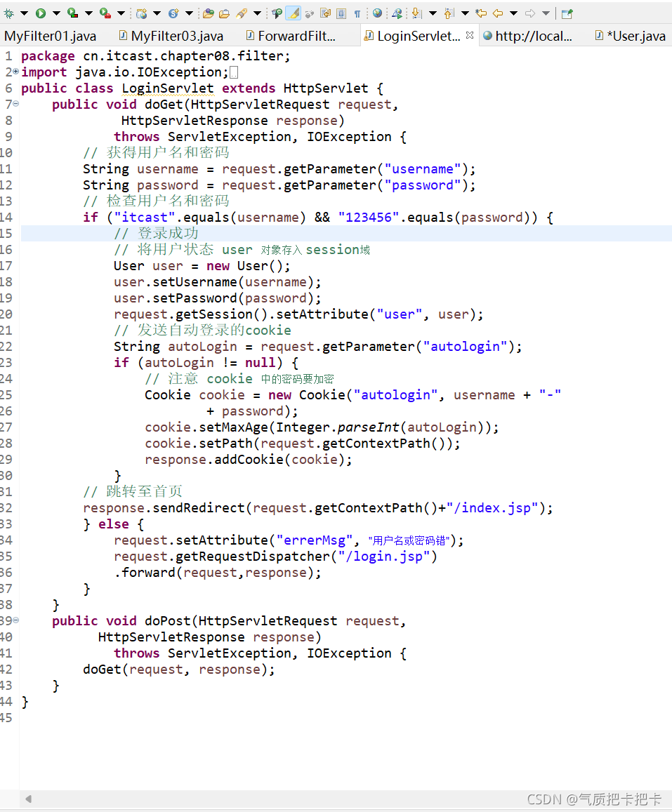672x812 pixels.
Task: Switch to MyFilter03.java tab
Action: coord(171,36)
